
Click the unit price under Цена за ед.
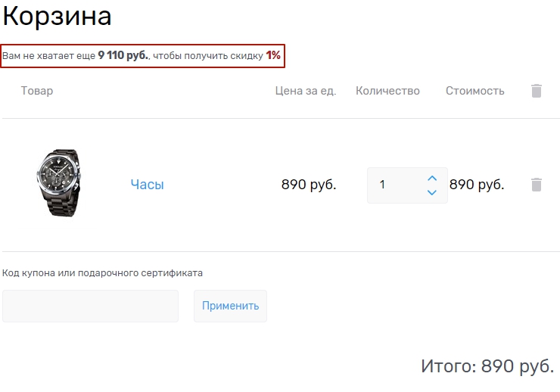tap(308, 185)
